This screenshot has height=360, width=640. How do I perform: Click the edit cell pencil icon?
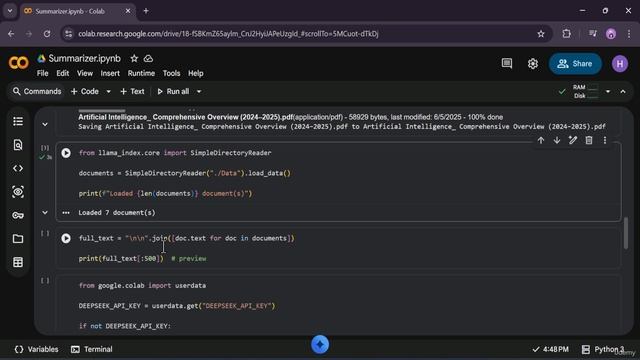click(x=573, y=140)
